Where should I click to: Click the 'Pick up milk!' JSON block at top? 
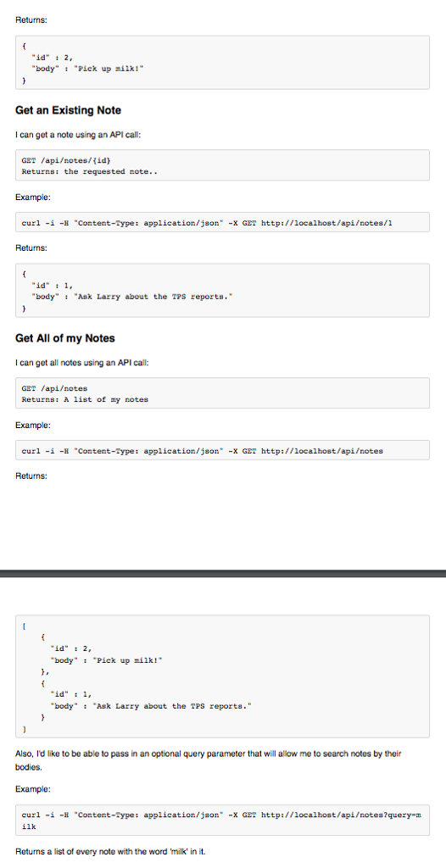tap(222, 63)
